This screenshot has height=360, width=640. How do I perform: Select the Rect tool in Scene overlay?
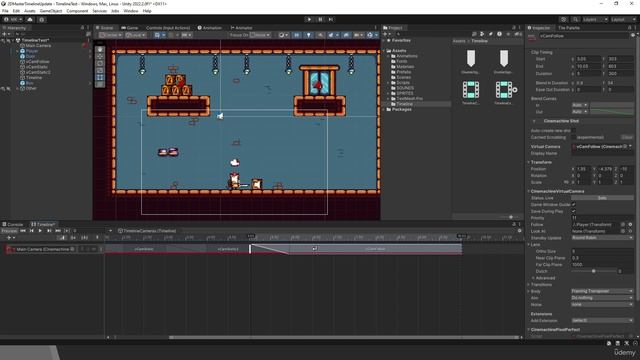100,77
